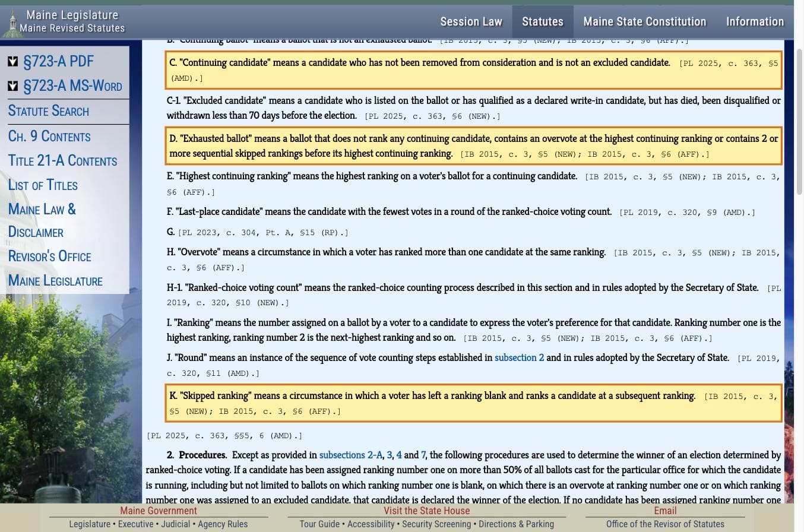Screen dimensions: 804x532
Task: Click the highlighted "Exhausted ballot" definition
Action: pos(473,146)
